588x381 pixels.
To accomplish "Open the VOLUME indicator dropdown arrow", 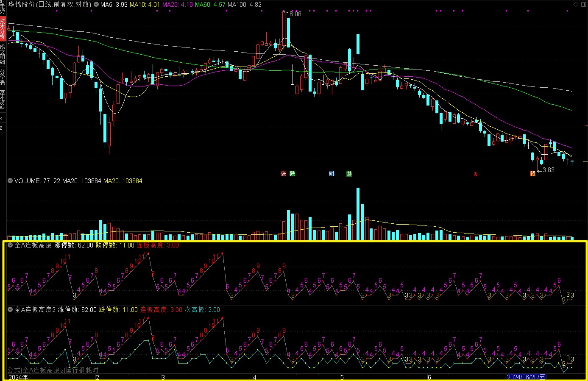I will [x=11, y=181].
